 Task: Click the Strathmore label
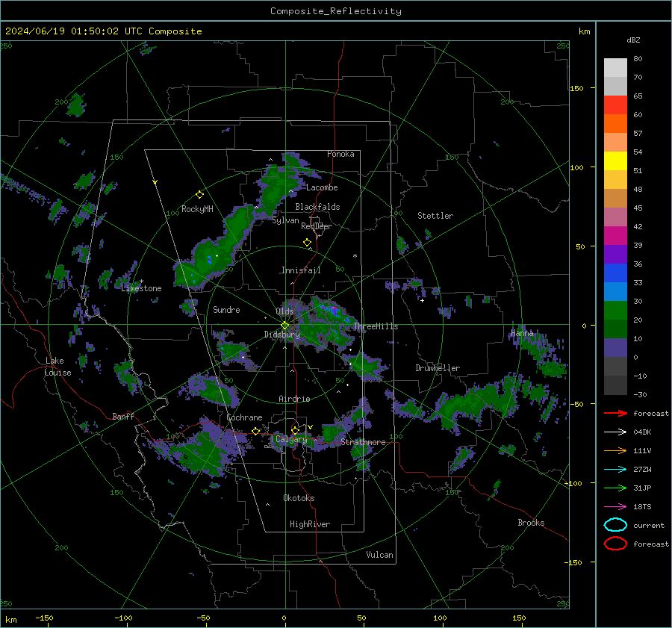(x=363, y=442)
